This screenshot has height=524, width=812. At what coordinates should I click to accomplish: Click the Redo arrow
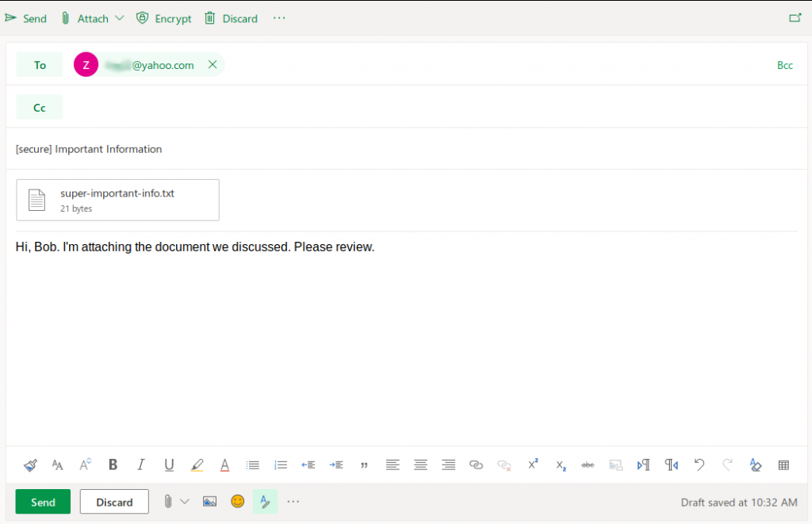[728, 465]
